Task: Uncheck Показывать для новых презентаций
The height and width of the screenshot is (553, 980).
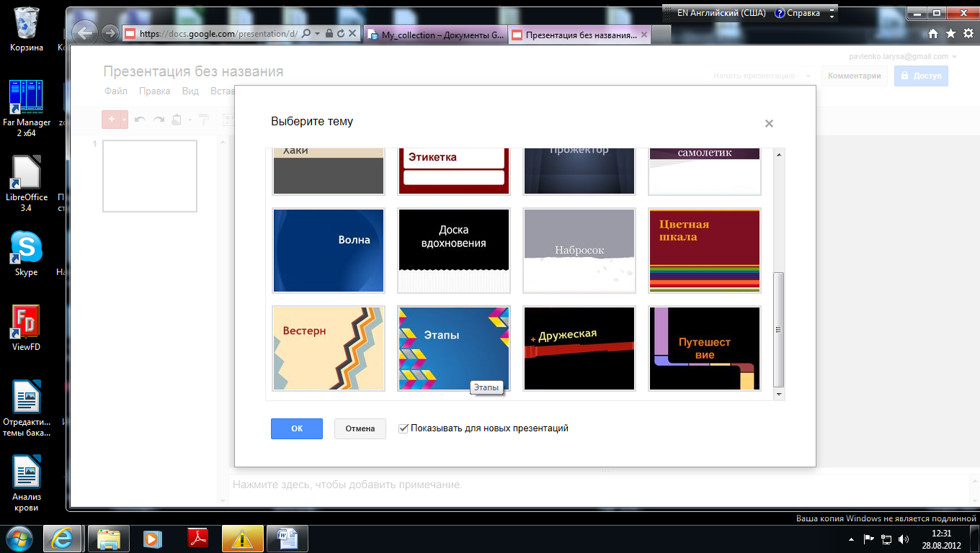Action: point(404,428)
